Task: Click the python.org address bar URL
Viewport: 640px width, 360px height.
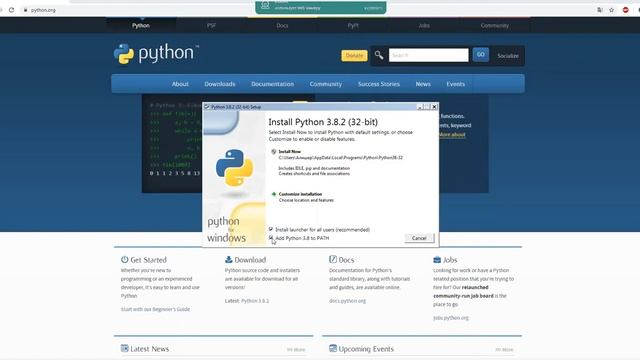Action: (43, 10)
